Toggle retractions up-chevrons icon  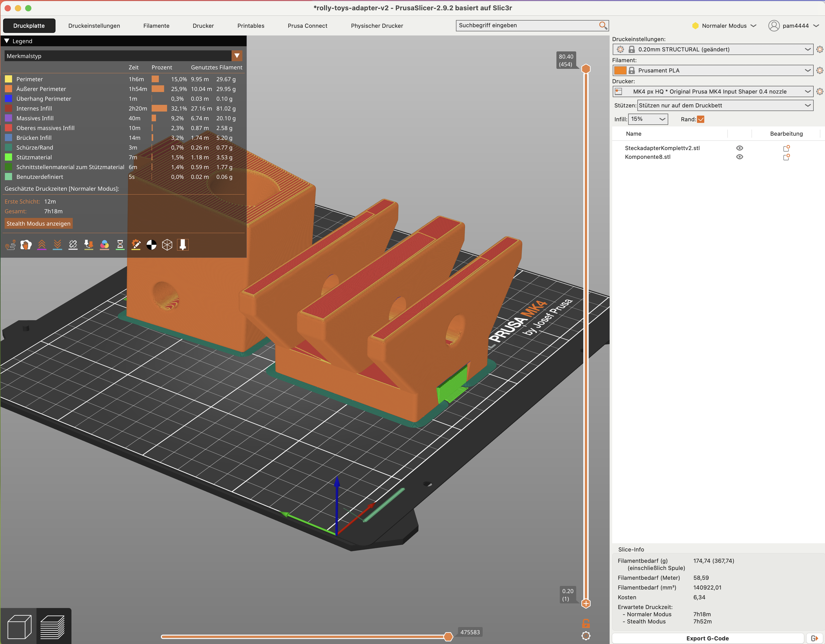[42, 245]
